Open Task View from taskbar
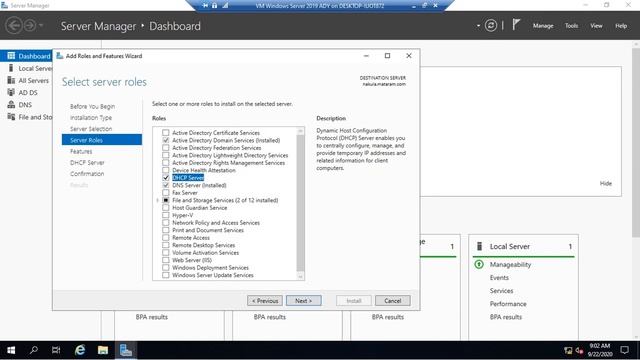Image resolution: width=640 pixels, height=360 pixels. tap(56, 350)
